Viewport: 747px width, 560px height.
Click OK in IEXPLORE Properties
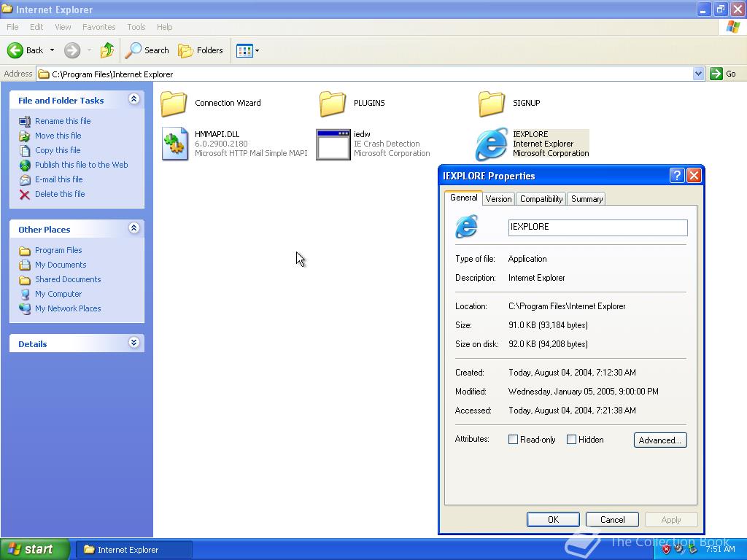click(x=553, y=519)
